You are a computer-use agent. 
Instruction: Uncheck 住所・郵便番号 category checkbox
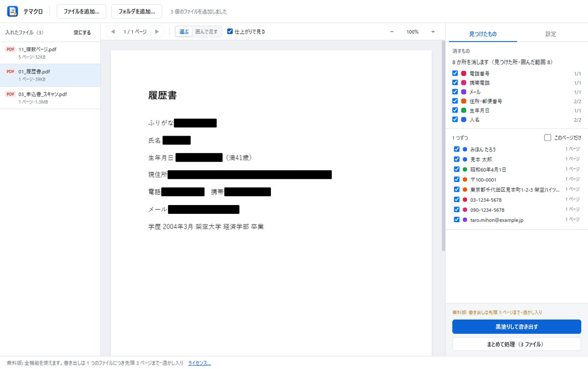[x=455, y=101]
